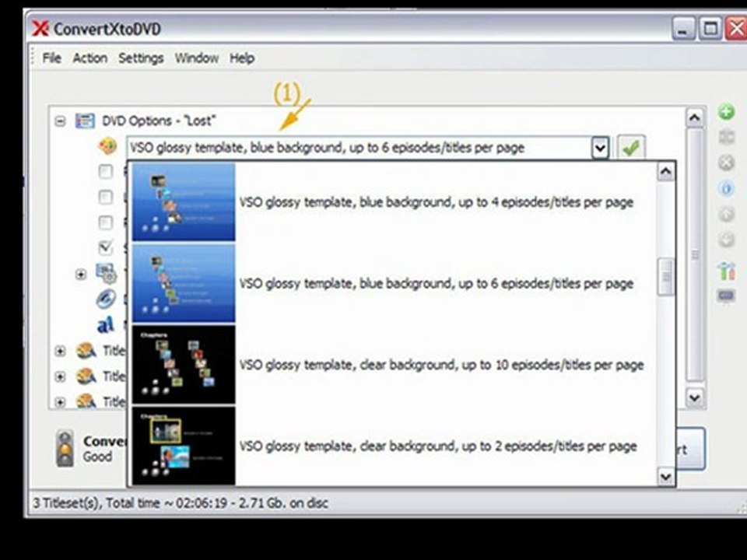Click the move up arrow icon in the sidebar

(x=726, y=215)
